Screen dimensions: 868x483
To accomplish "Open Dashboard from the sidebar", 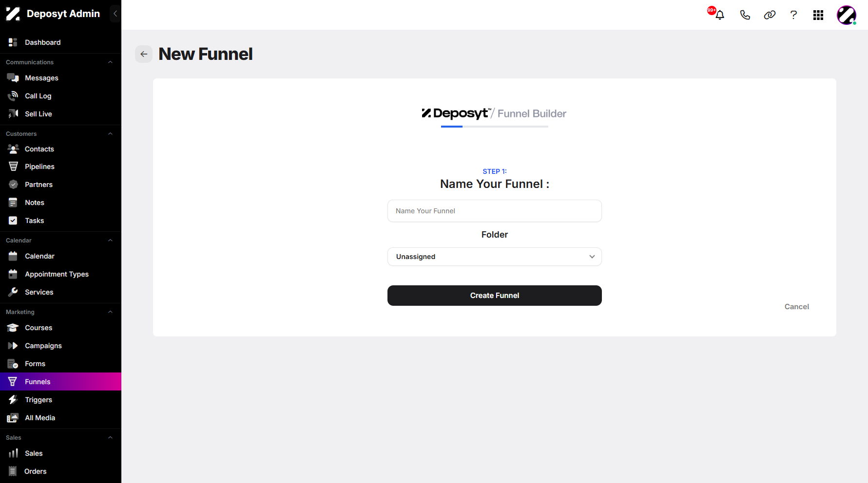I will [x=60, y=42].
